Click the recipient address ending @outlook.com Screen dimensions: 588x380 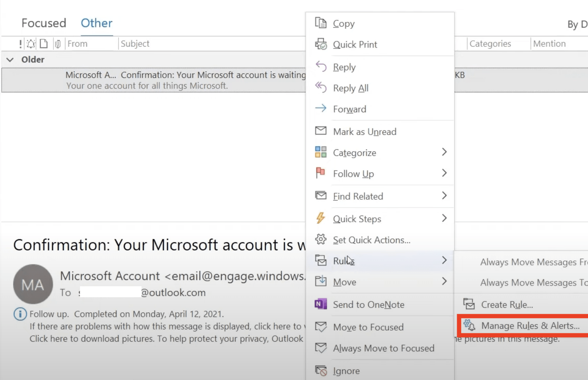[143, 292]
